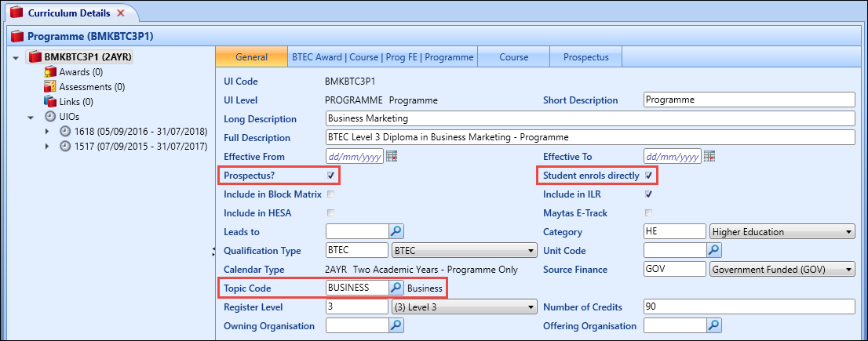Open the Effective From calendar picker
This screenshot has width=868, height=341.
392,157
